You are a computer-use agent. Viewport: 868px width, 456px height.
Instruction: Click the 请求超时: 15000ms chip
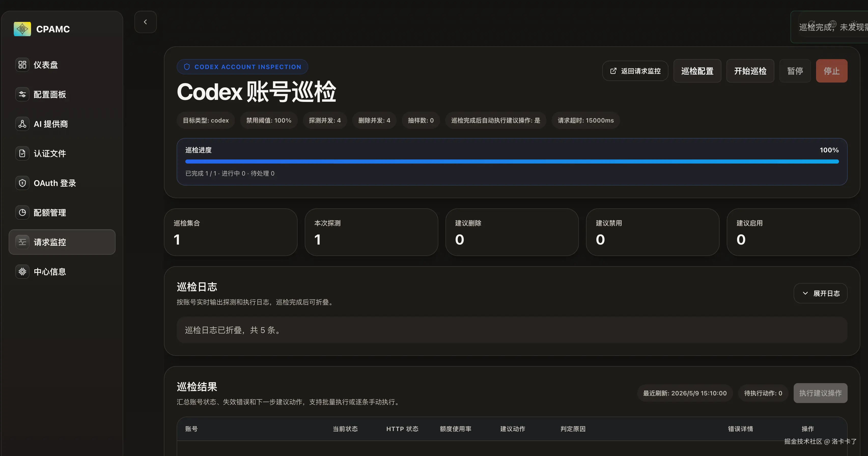(586, 120)
